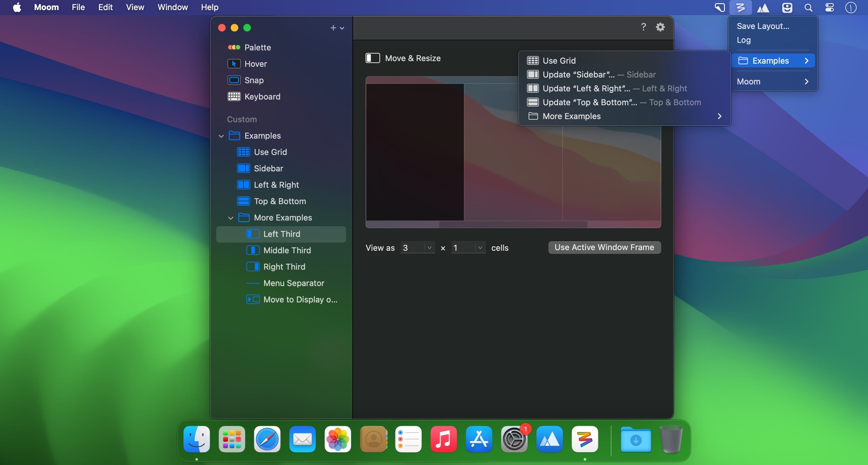868x465 pixels.
Task: Click the dark left-third preview cell
Action: click(415, 152)
